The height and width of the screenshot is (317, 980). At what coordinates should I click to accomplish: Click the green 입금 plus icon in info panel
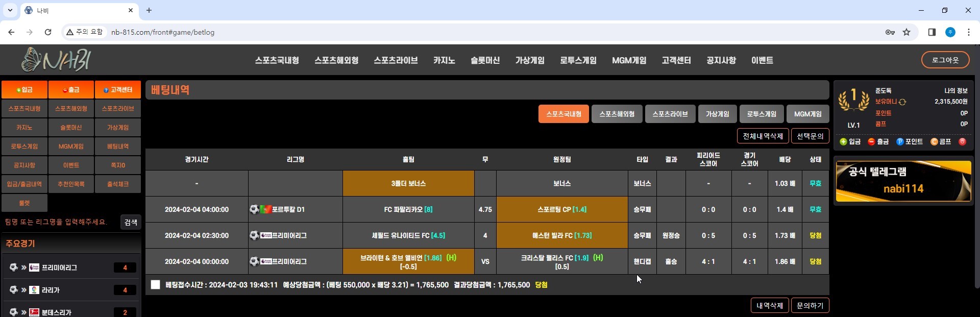click(x=843, y=141)
